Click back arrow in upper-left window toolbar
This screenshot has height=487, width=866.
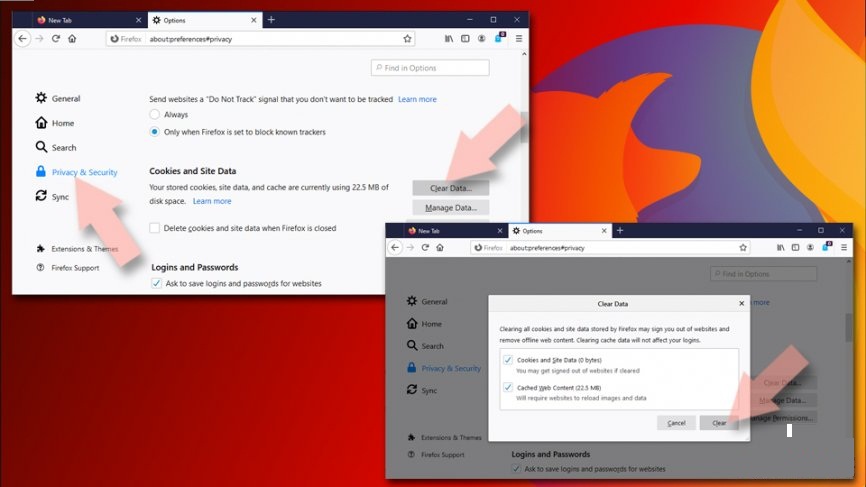point(23,38)
